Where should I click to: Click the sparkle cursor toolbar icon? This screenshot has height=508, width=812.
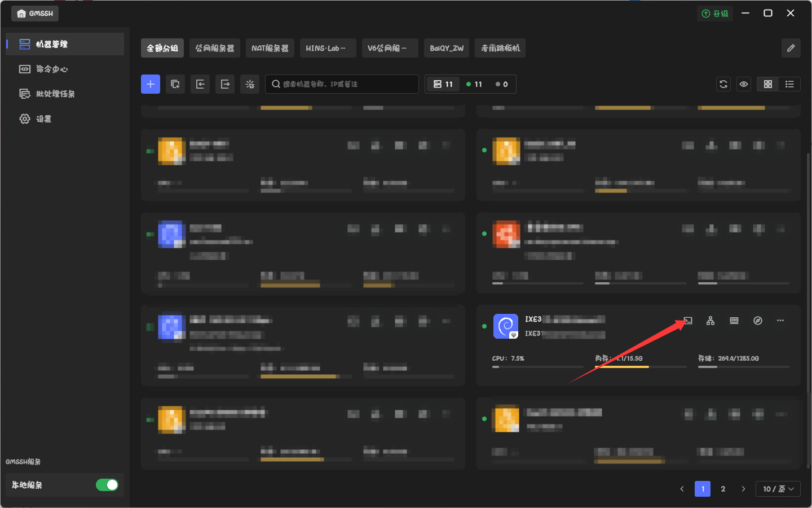pyautogui.click(x=250, y=84)
